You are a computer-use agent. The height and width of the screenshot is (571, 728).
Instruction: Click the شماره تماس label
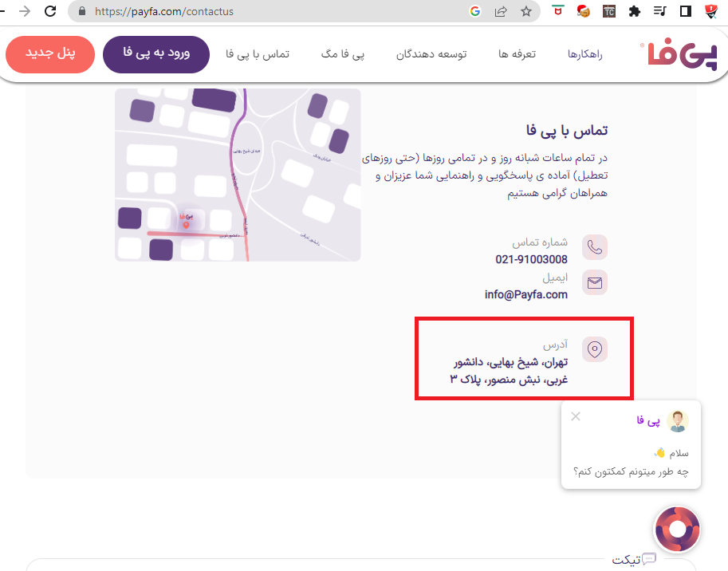[540, 242]
